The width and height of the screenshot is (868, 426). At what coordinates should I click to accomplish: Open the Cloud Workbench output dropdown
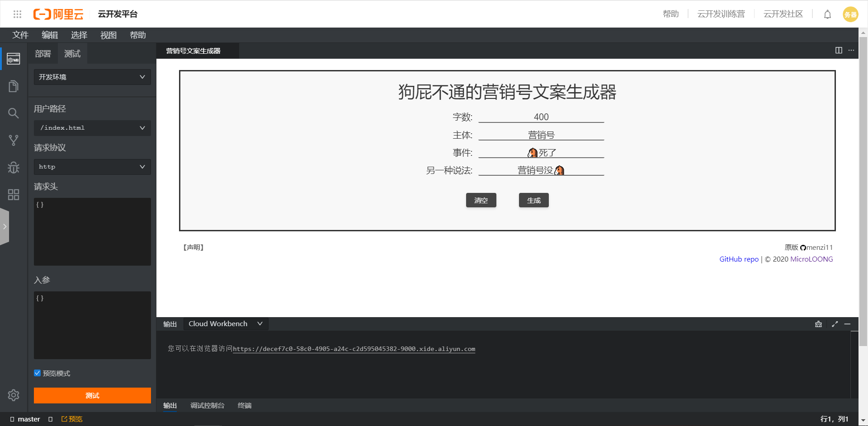225,324
